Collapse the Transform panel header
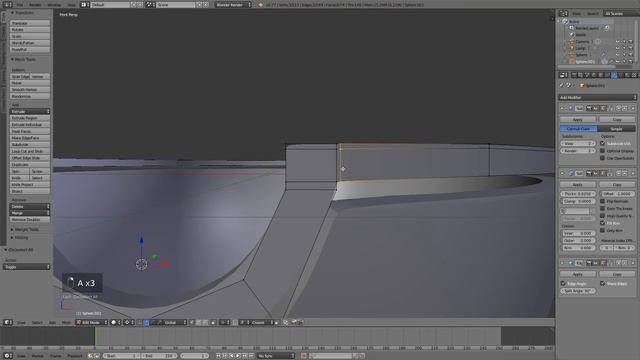Screen dimensions: 640x360 [x=24, y=13]
